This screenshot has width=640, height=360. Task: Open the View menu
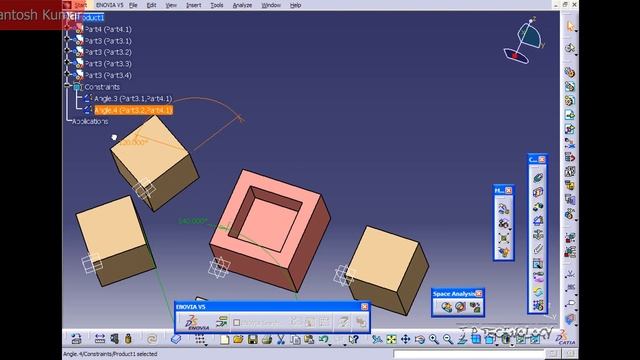point(171,5)
